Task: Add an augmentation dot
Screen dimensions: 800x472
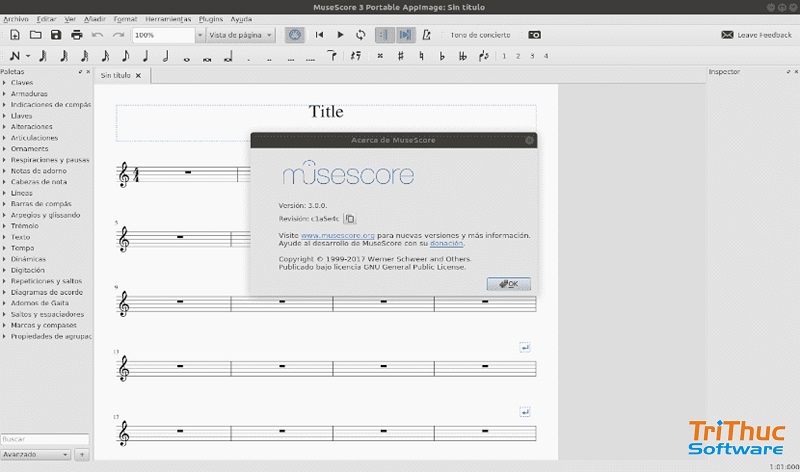Action: 248,59
